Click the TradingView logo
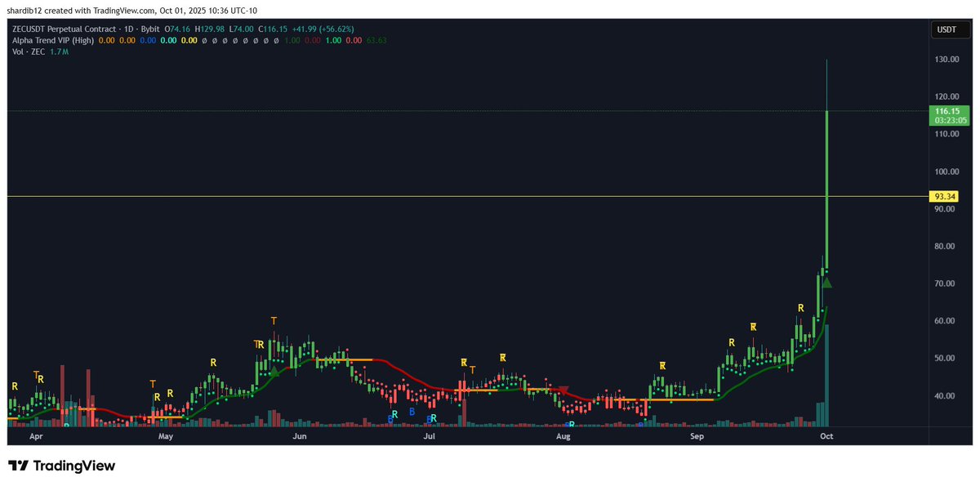The image size is (980, 486). [x=62, y=466]
